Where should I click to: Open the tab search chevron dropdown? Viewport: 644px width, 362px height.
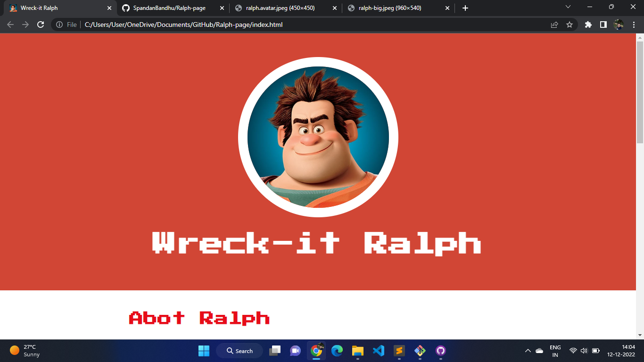[x=568, y=8]
